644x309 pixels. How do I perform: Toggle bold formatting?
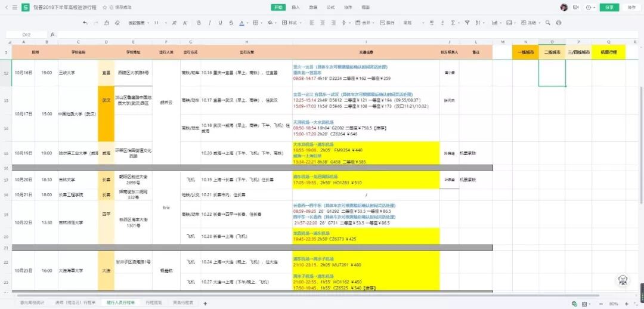199,23
